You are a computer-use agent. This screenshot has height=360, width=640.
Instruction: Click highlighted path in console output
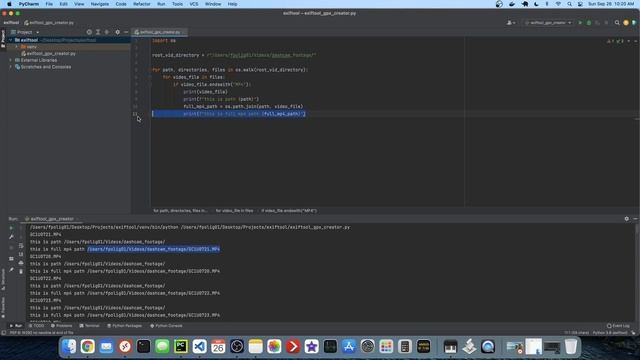(153, 249)
